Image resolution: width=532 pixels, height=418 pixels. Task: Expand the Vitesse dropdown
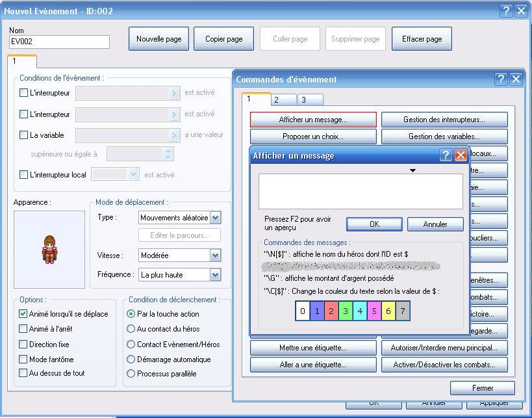click(x=215, y=255)
